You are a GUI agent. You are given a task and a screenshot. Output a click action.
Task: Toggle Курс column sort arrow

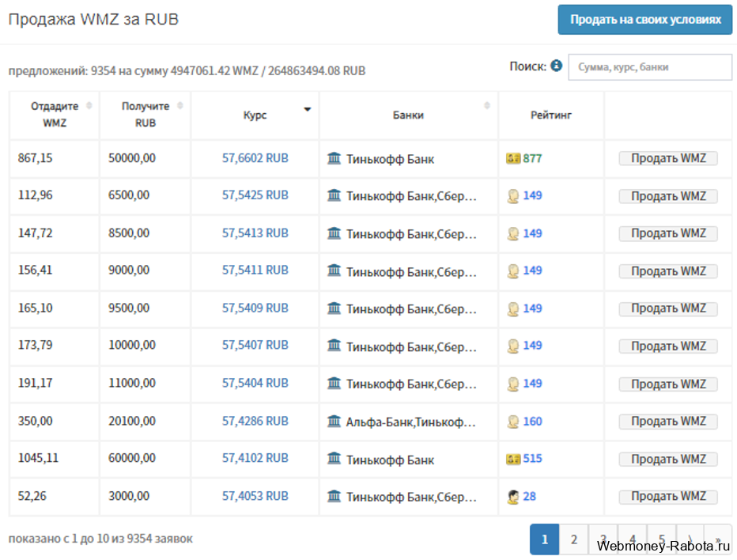(308, 110)
